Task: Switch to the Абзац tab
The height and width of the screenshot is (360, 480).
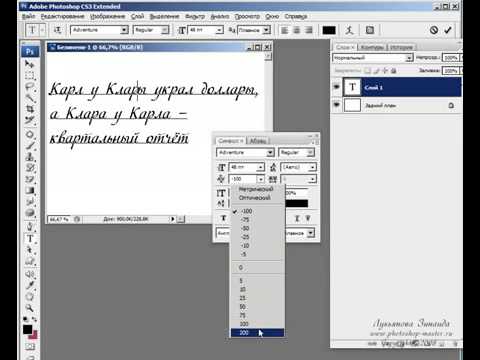Action: click(258, 141)
